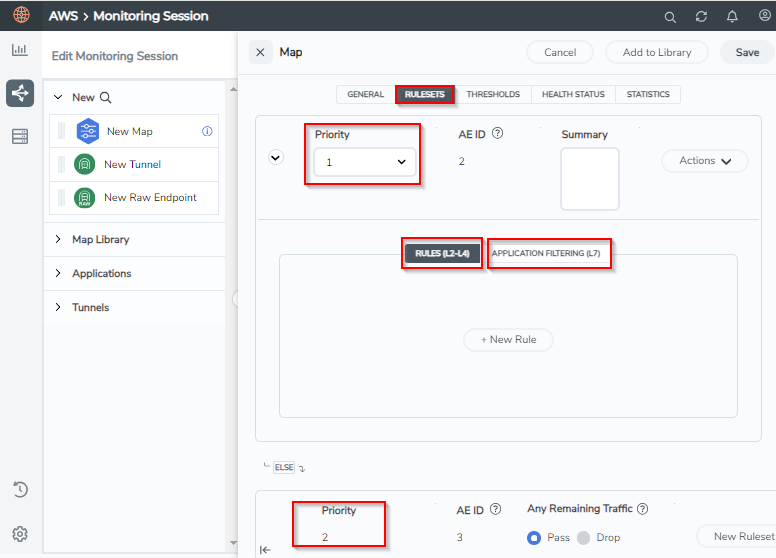Switch to the Health Status tab
This screenshot has height=558, width=776.
coord(573,94)
